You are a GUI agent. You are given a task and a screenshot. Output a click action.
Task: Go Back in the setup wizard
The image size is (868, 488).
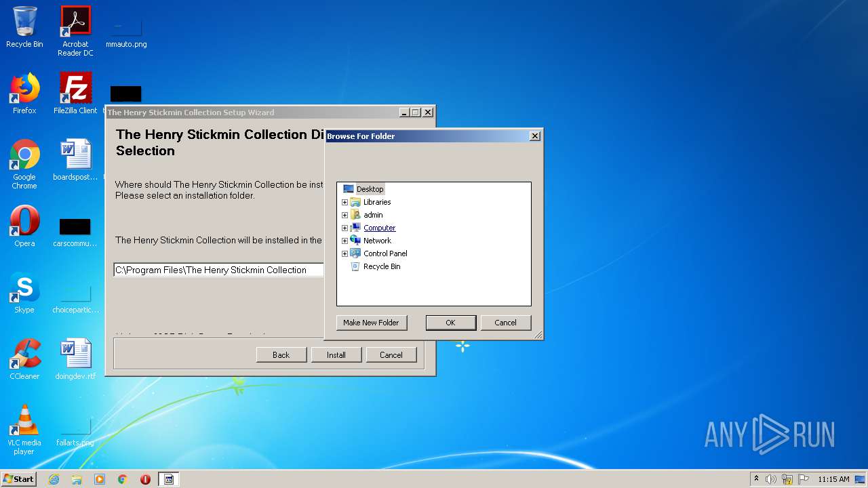coord(281,354)
